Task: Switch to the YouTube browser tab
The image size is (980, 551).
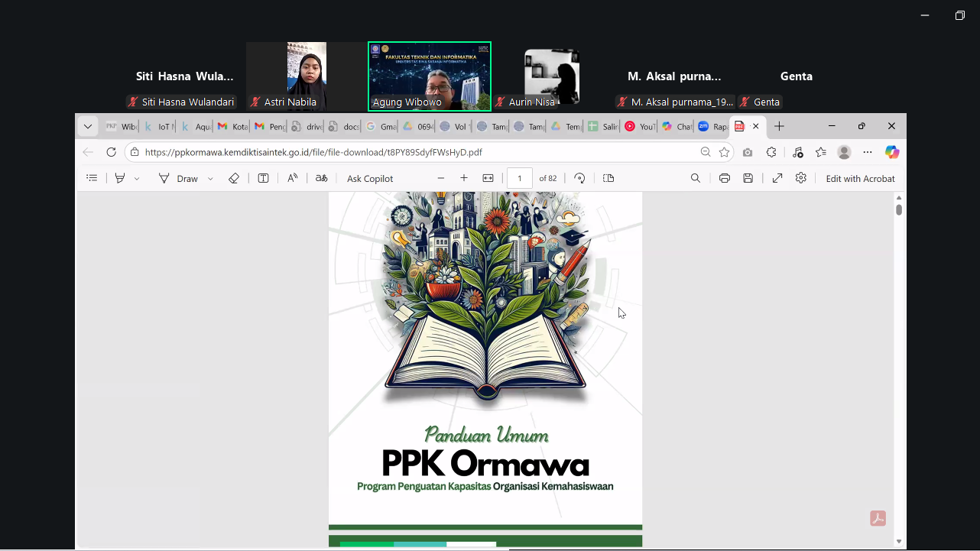Action: click(639, 127)
